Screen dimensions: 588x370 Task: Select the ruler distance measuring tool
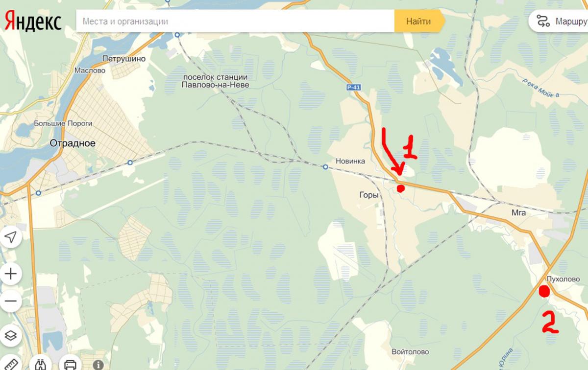click(10, 364)
